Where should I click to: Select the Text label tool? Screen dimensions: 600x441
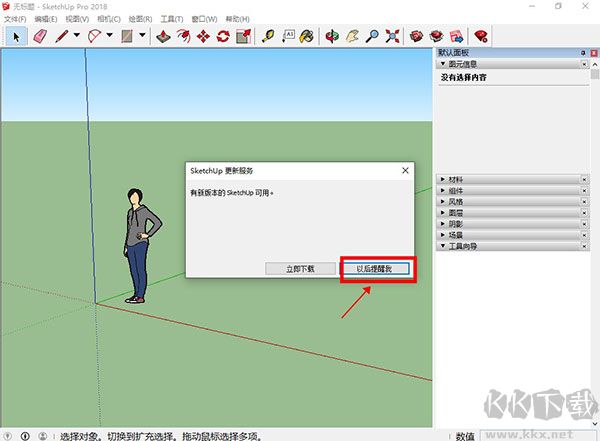click(x=288, y=36)
